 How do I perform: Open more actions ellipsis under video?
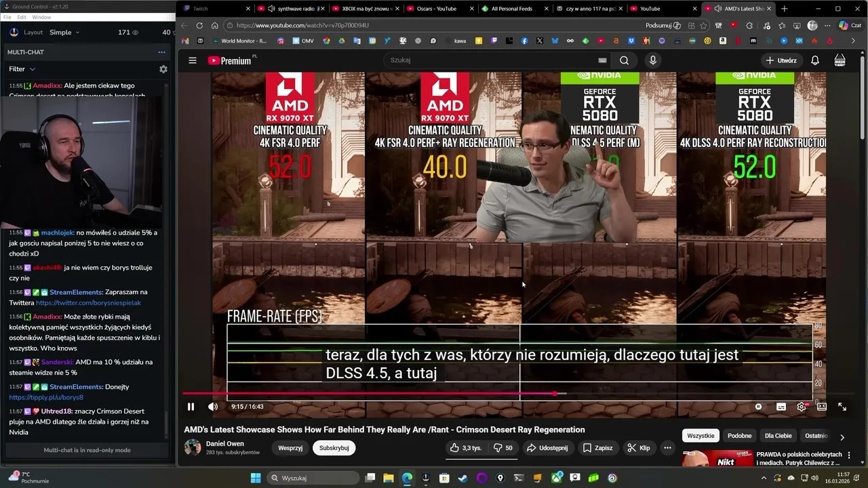[x=667, y=448]
